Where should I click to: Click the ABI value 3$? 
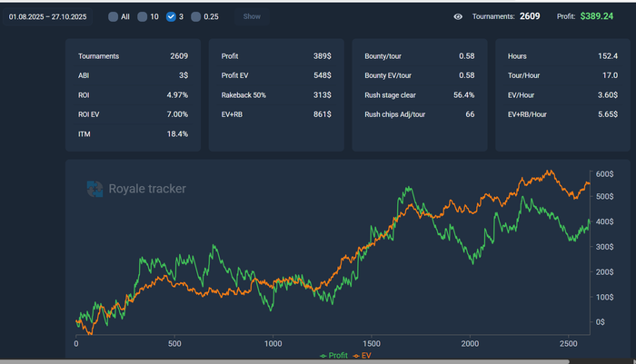pos(184,75)
